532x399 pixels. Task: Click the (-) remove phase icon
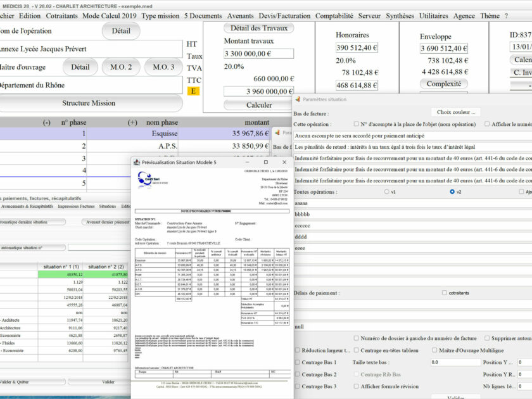pyautogui.click(x=47, y=122)
